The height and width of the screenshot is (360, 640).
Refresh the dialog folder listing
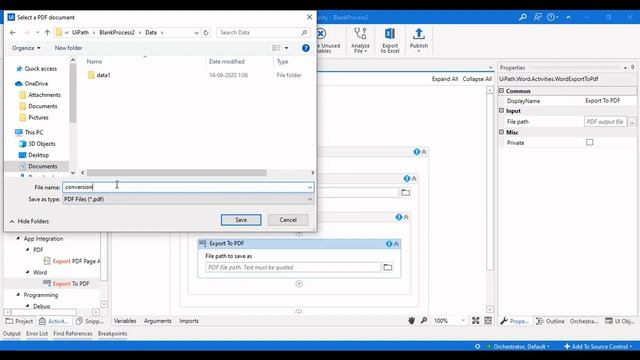pyautogui.click(x=206, y=32)
